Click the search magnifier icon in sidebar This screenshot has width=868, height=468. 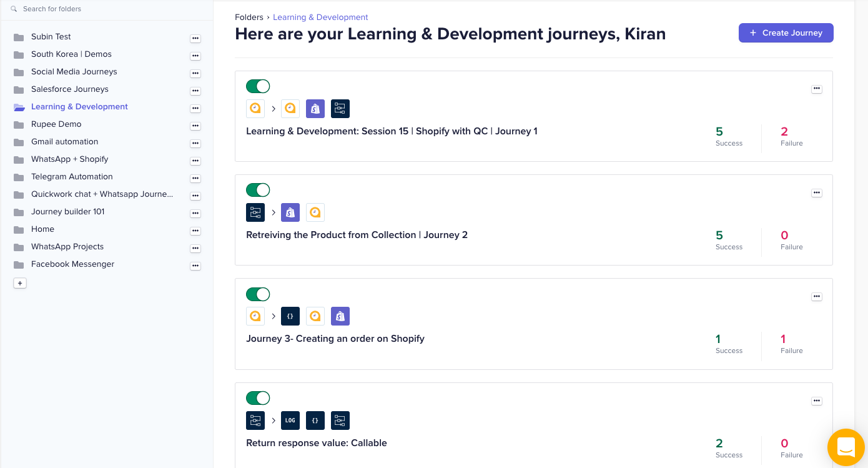click(14, 9)
